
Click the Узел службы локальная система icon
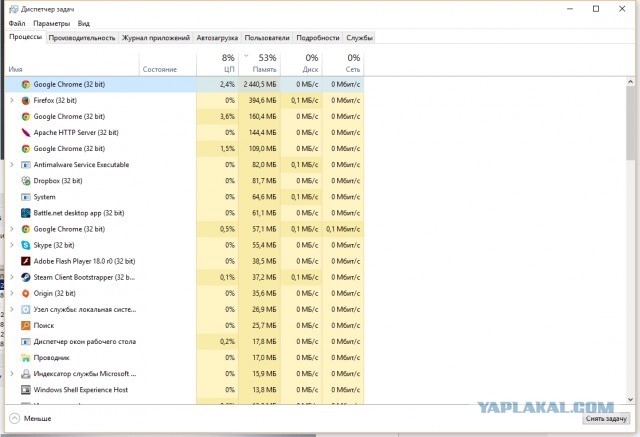pos(26,309)
